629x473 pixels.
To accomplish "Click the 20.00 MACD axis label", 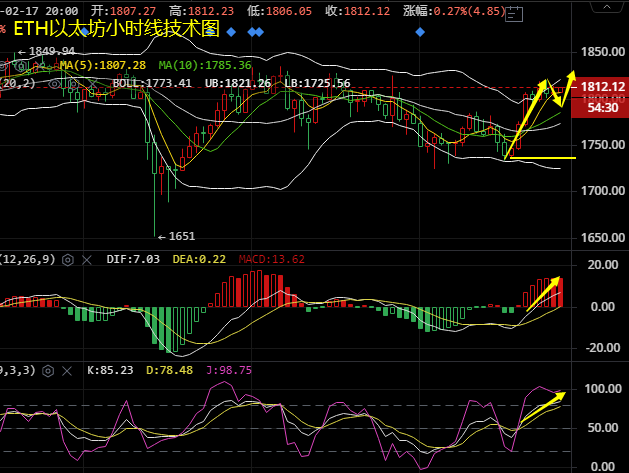I will (603, 265).
